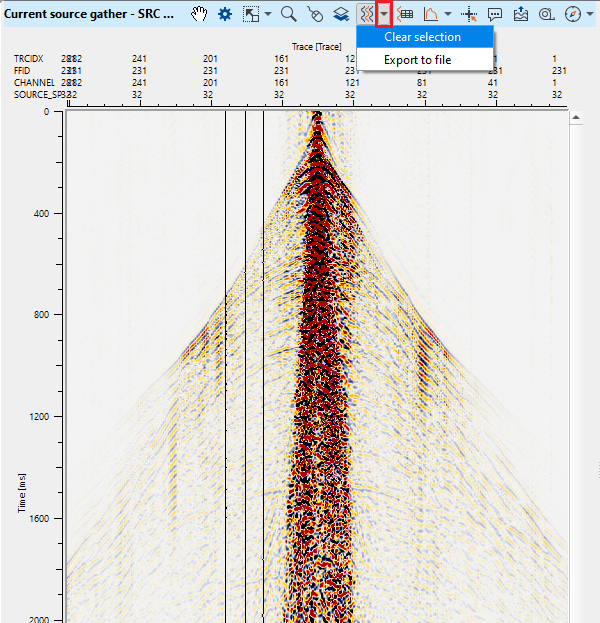Click the compass navigation icon
The height and width of the screenshot is (623, 600).
pyautogui.click(x=573, y=14)
